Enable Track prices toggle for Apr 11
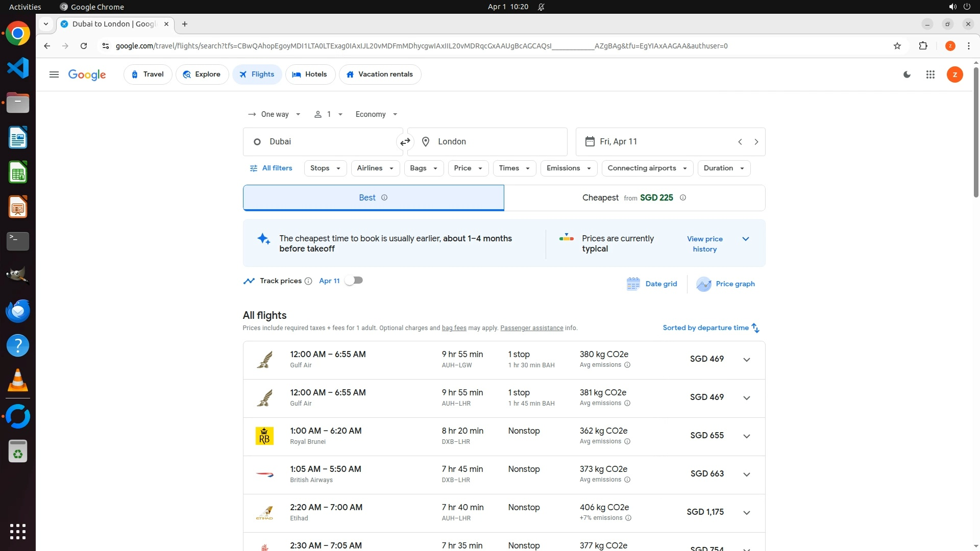 point(354,281)
